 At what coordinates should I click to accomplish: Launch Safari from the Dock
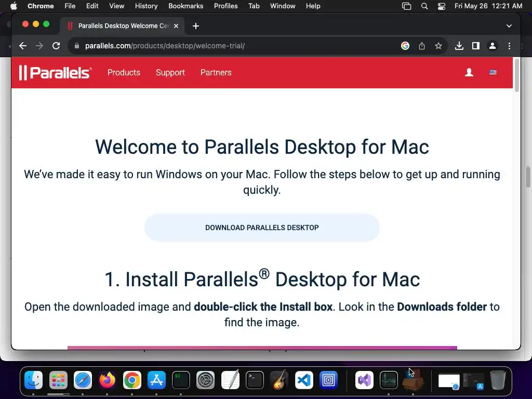(83, 380)
